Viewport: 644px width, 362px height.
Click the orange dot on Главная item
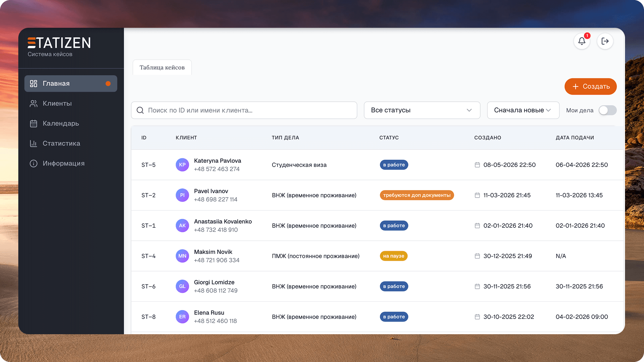tap(108, 83)
